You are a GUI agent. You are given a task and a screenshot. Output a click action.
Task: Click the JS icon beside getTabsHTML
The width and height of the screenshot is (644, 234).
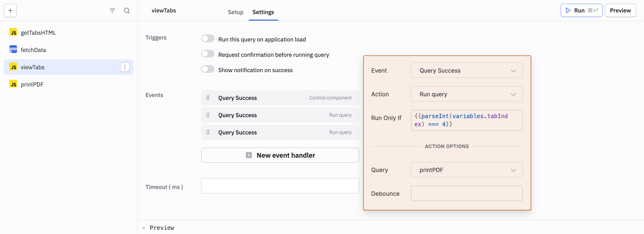[13, 33]
